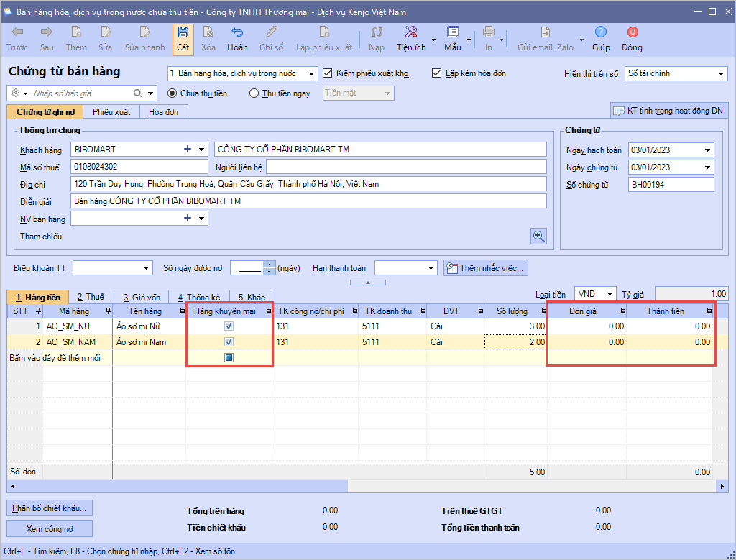Switch to the Phiếu xuất tab
Viewport: 736px width, 560px height.
point(111,112)
